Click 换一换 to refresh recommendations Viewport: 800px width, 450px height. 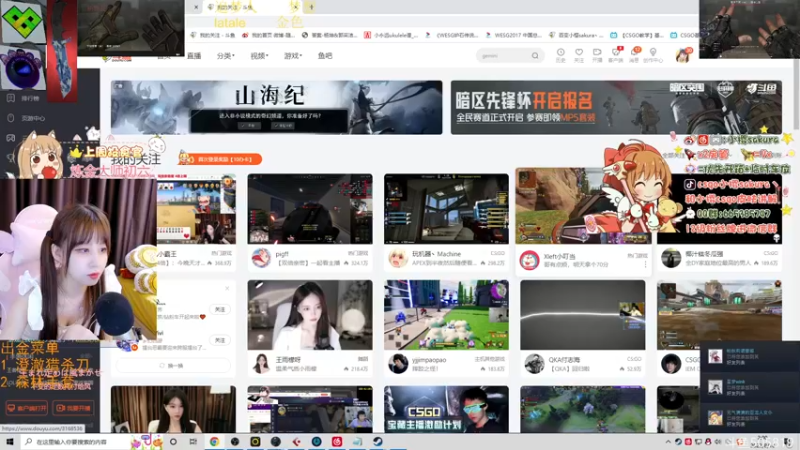(x=172, y=365)
